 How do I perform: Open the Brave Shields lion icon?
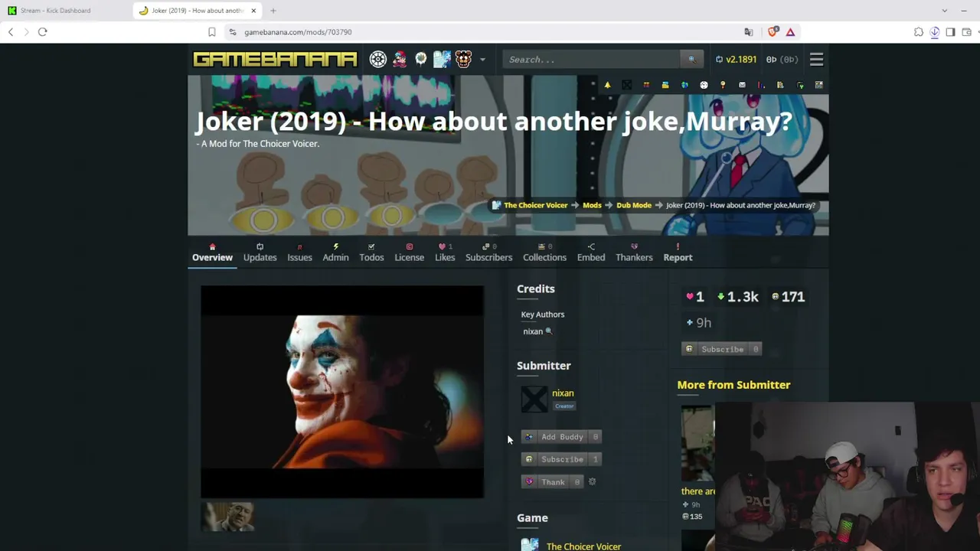[x=773, y=32]
